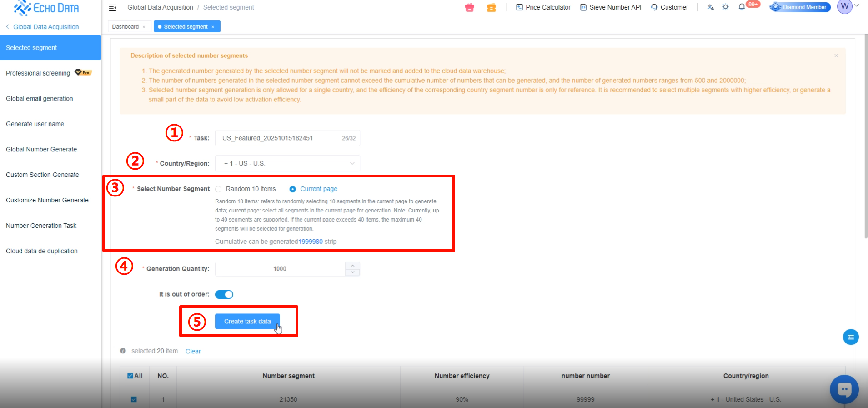Screen dimensions: 868x408
Task: Toggle the It is out of order switch
Action: [x=224, y=294]
